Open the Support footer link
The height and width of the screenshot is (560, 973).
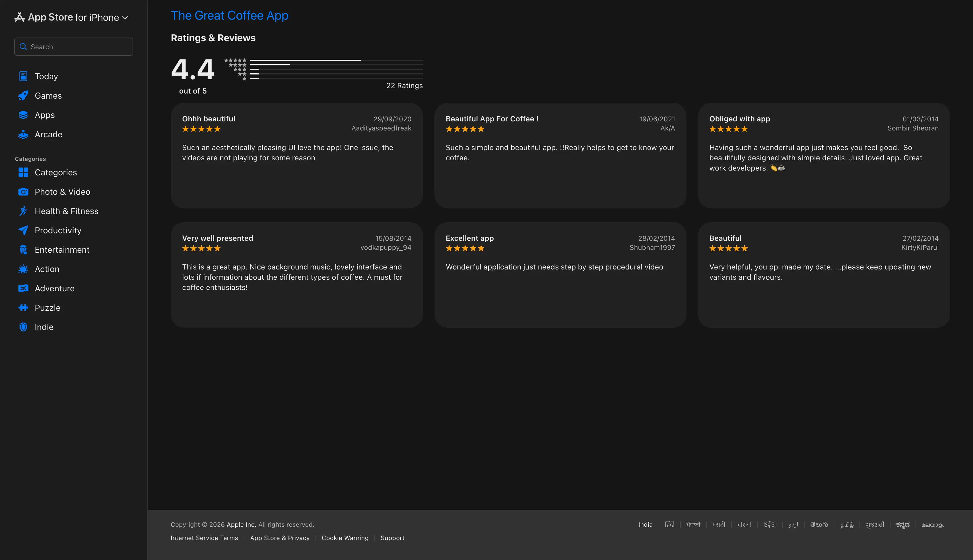393,538
